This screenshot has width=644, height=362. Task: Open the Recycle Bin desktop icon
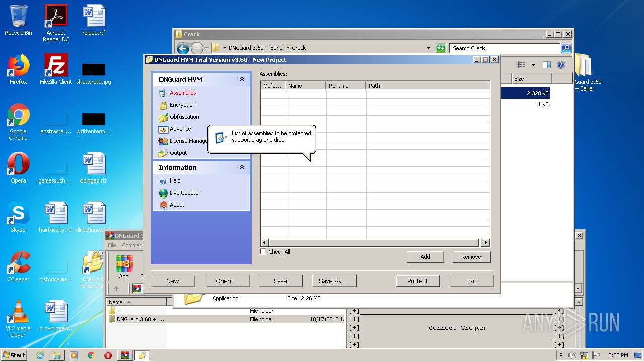[x=18, y=20]
